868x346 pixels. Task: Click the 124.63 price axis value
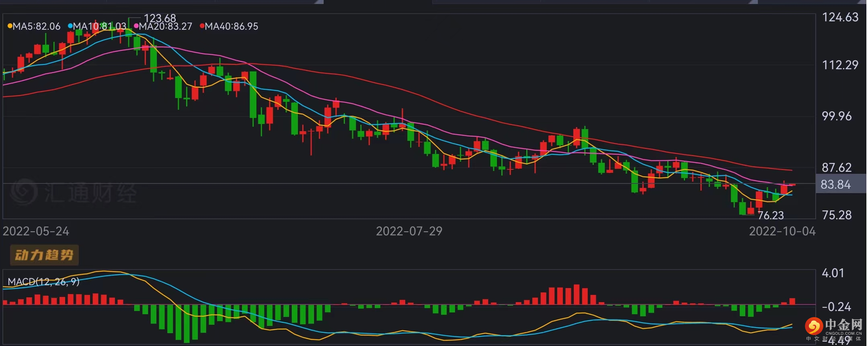[x=840, y=17]
